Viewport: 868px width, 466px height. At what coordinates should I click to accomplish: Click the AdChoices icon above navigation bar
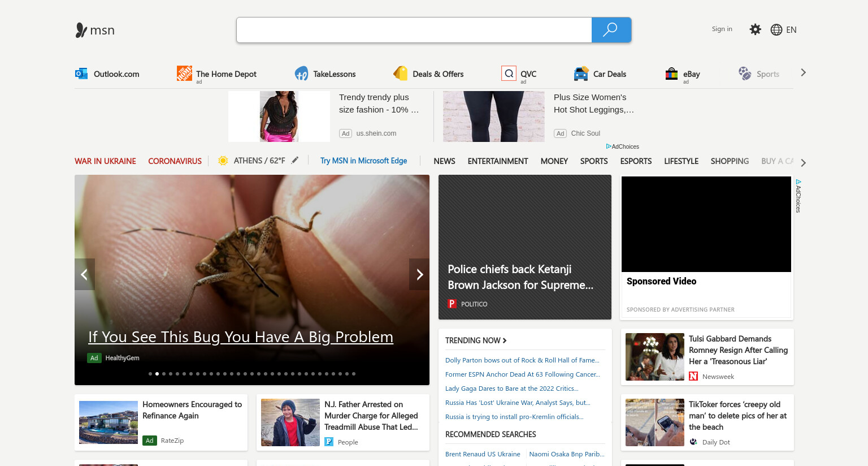pyautogui.click(x=609, y=146)
